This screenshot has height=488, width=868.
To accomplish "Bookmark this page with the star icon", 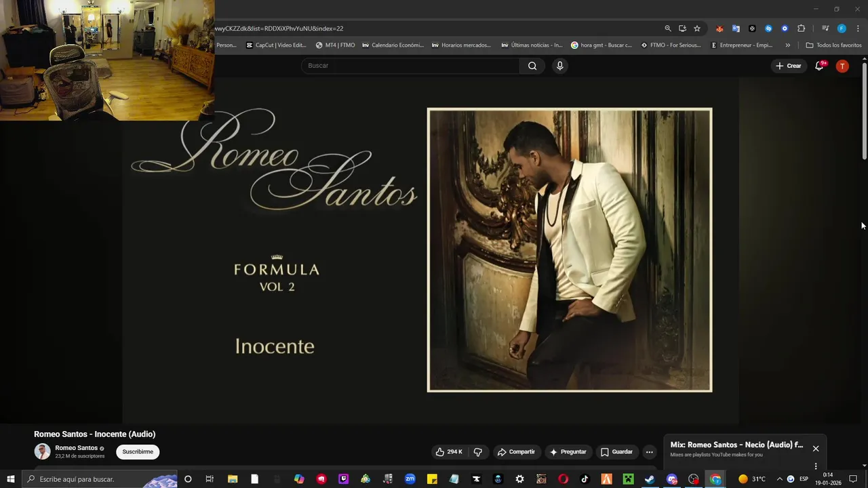I will coord(696,28).
